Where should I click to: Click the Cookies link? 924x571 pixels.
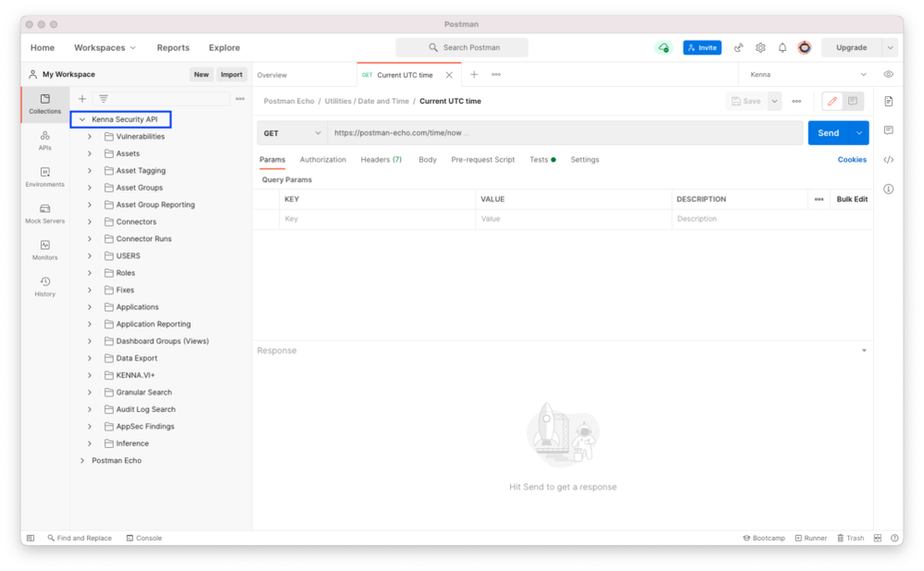[852, 160]
